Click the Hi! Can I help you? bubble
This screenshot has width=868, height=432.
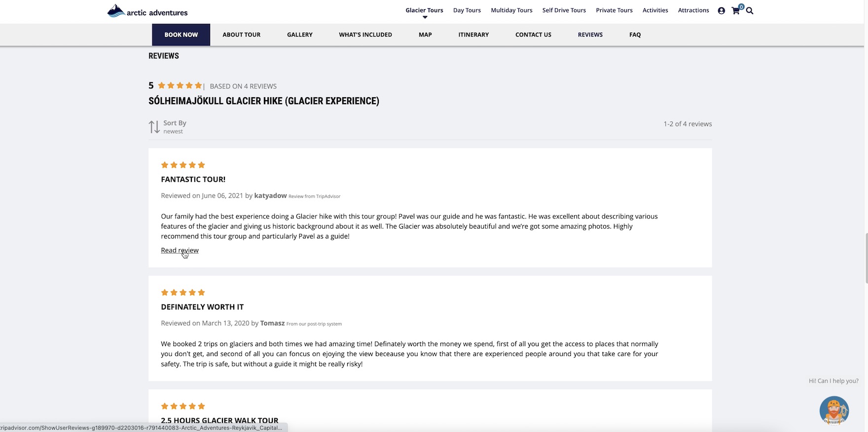tap(833, 381)
